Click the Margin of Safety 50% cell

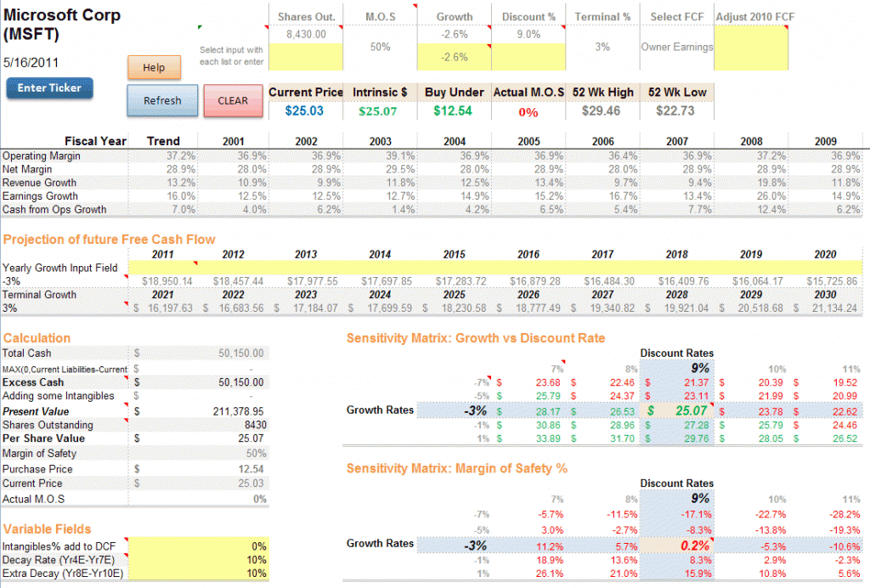point(257,453)
